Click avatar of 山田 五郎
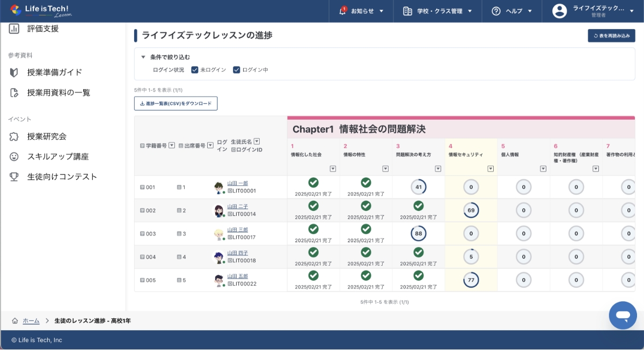This screenshot has height=350, width=644. pos(219,280)
